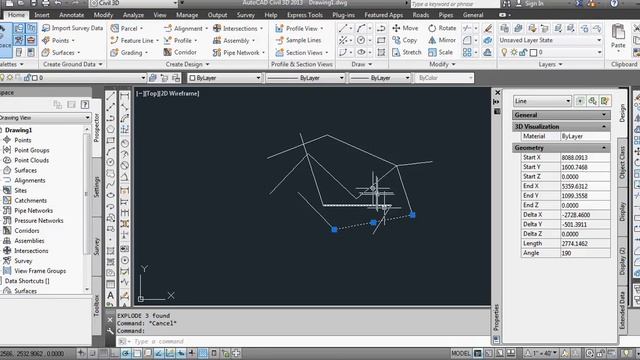640x360 pixels.
Task: Click the Profile ribbon button
Action: [x=180, y=40]
